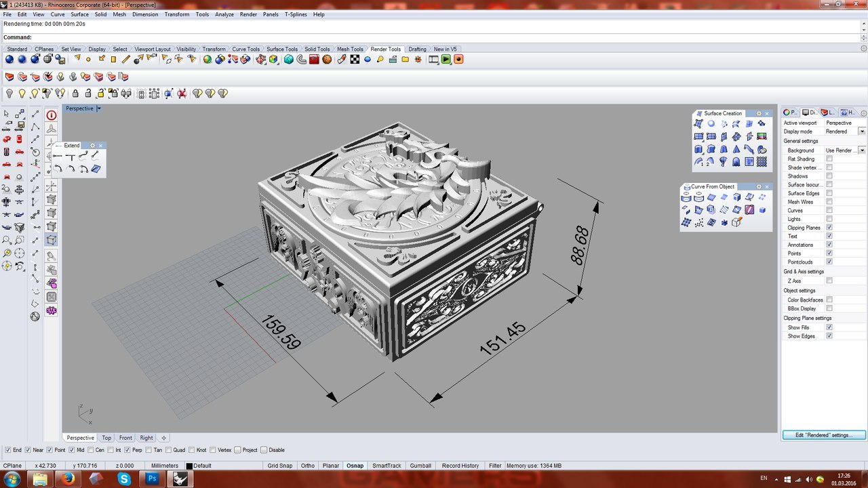The image size is (868, 488).
Task: Click the basketball texture icon in Render Tools
Action: click(x=327, y=60)
